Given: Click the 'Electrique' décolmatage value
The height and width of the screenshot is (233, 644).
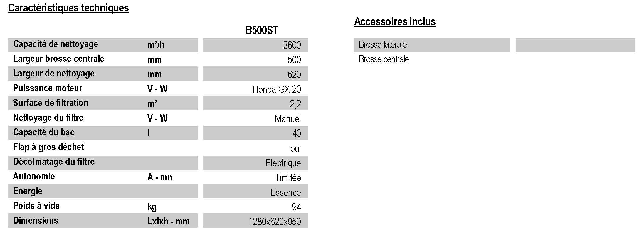Looking at the screenshot, I should click(283, 163).
